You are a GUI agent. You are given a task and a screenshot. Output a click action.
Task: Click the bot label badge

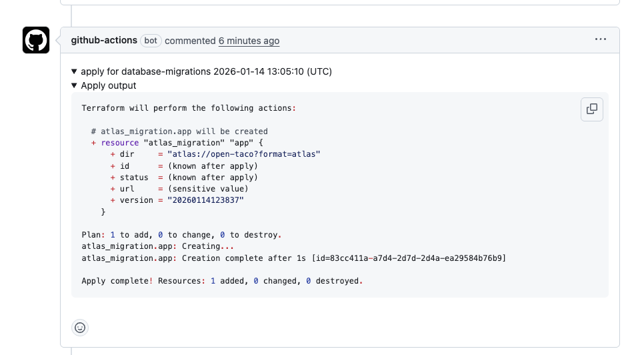[x=151, y=41]
